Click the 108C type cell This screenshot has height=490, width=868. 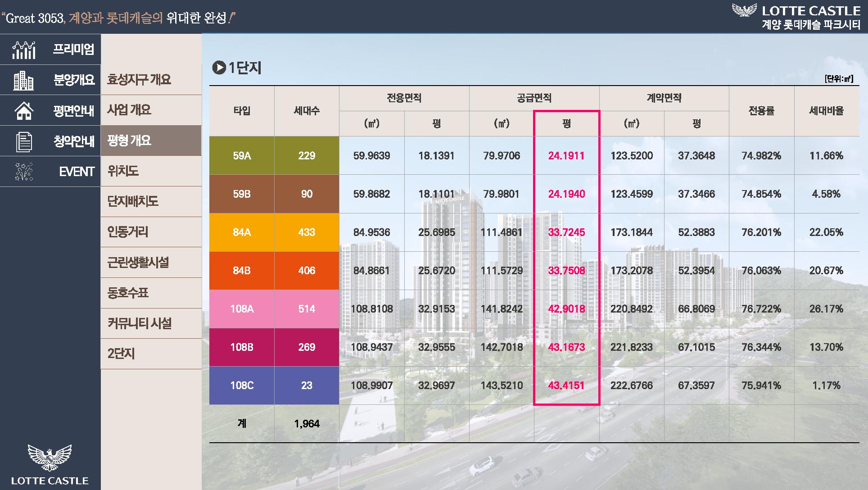[242, 386]
